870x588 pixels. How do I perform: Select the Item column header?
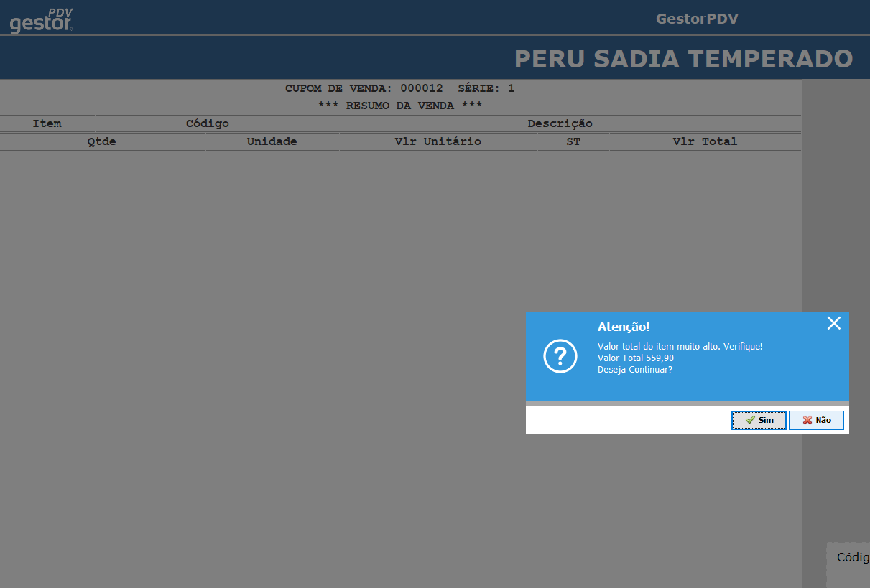tap(47, 123)
